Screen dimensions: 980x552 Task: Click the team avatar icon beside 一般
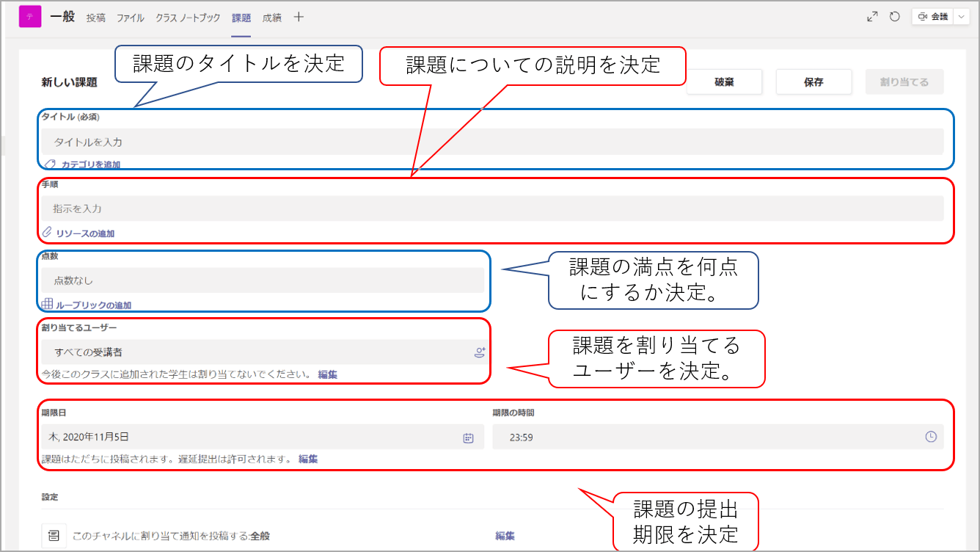30,17
